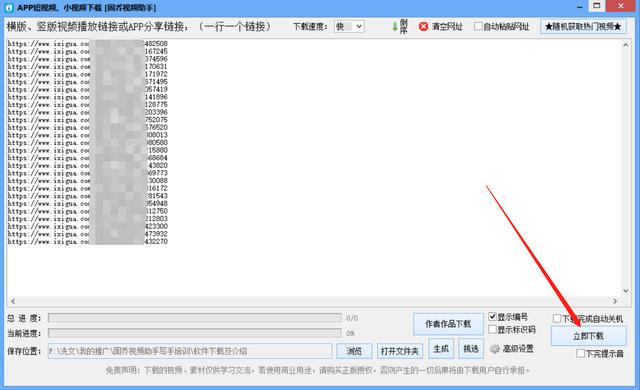This screenshot has width=640, height=390.
Task: Close the download helper window
Action: [620, 6]
